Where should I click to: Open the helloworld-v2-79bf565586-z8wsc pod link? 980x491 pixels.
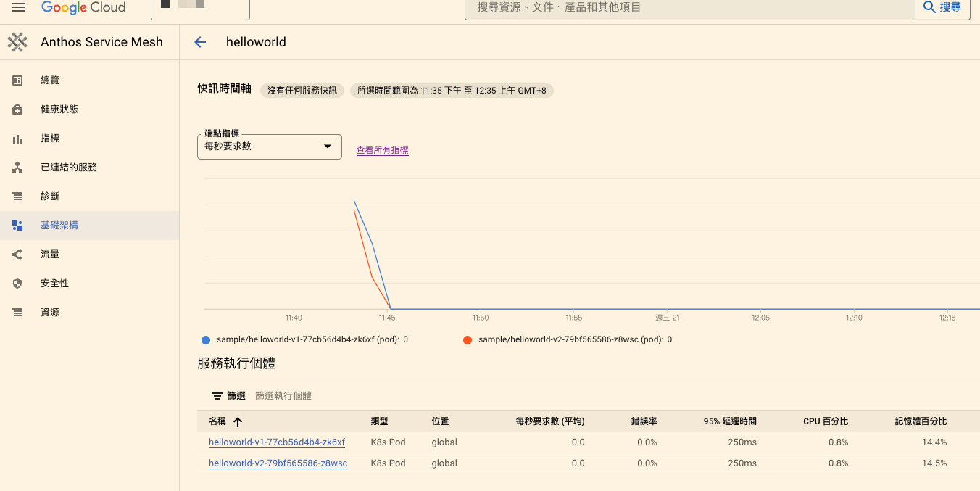278,463
